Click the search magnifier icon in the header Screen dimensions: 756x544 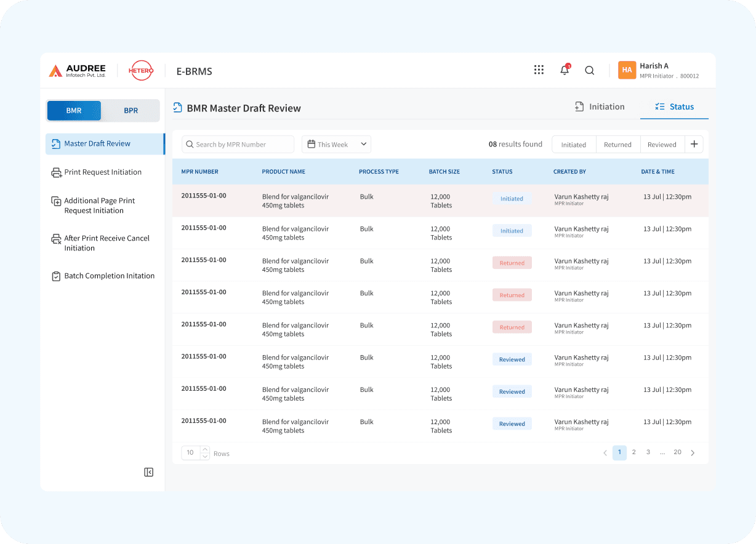pos(589,70)
